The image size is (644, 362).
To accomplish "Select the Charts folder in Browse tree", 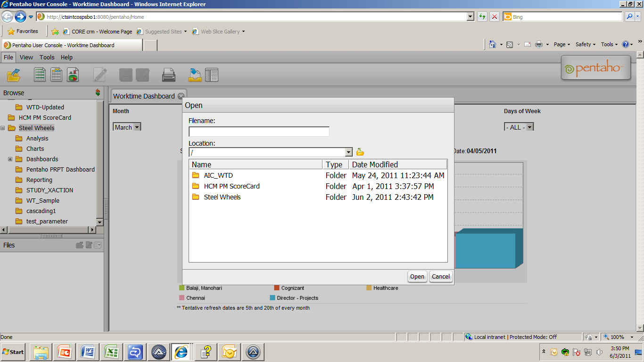I will (x=35, y=148).
